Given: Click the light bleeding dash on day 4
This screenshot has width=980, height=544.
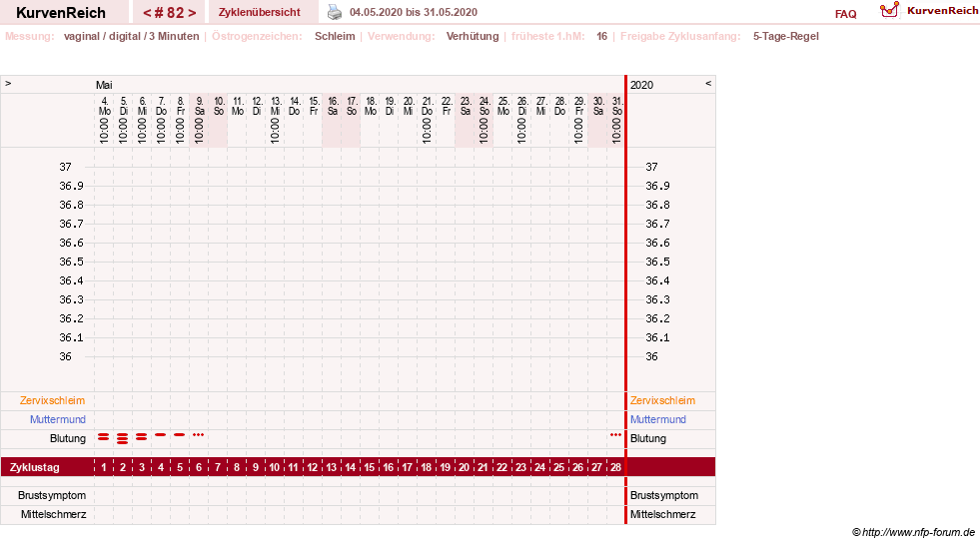Looking at the screenshot, I should 161,434.
